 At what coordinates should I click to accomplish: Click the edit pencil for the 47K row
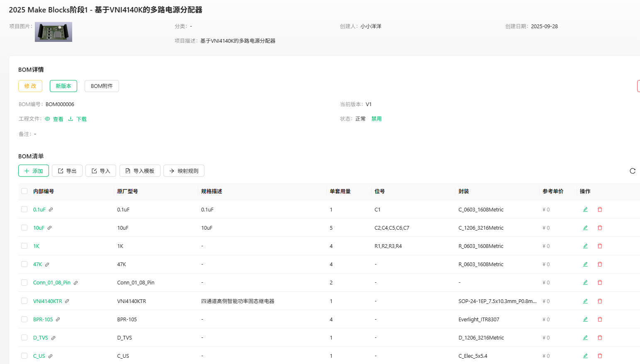[585, 265]
